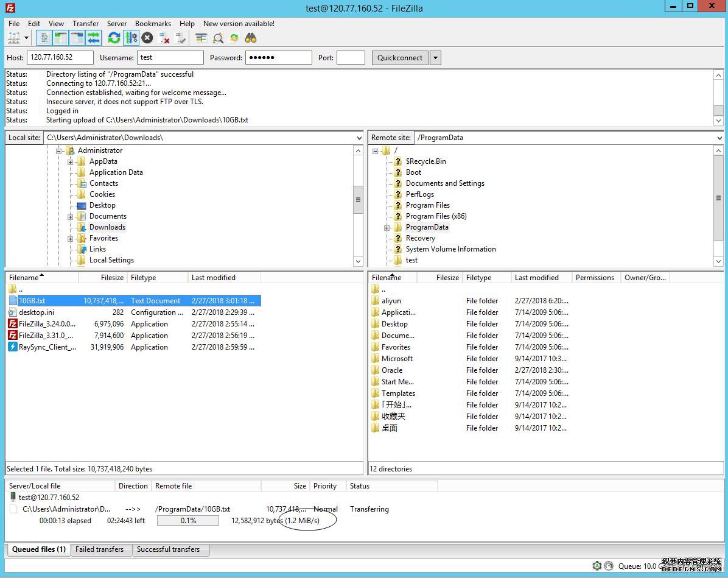Toggle synchronized browsing
Image resolution: width=728 pixels, height=578 pixels.
pyautogui.click(x=234, y=38)
